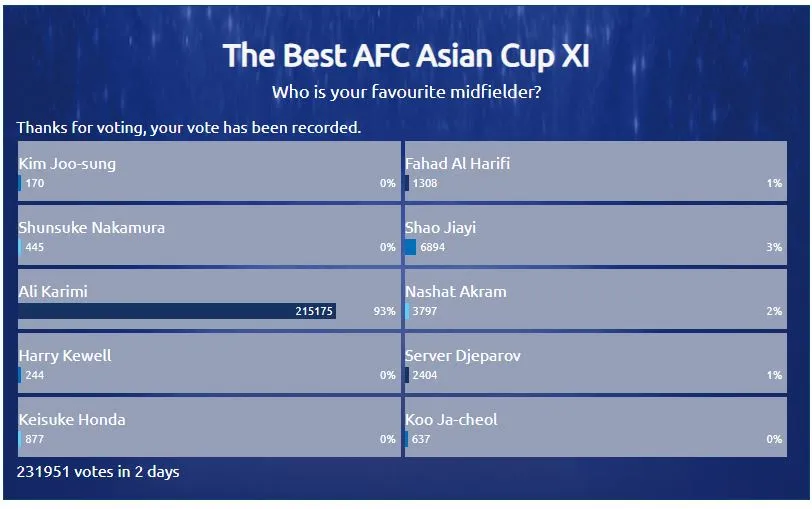
Task: Click the favourite midfielder question text
Action: pos(407,92)
